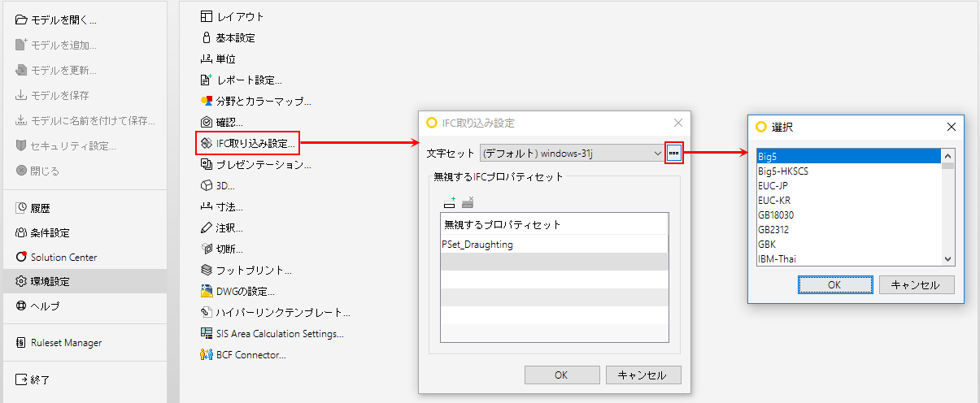Open the IFC取り込み設定... link
This screenshot has width=980, height=403.
click(256, 144)
